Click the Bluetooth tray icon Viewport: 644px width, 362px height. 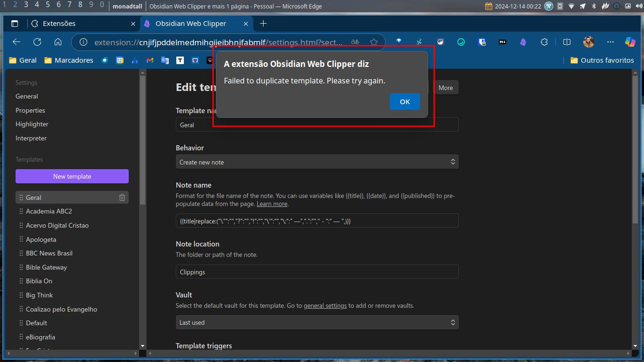tap(594, 6)
